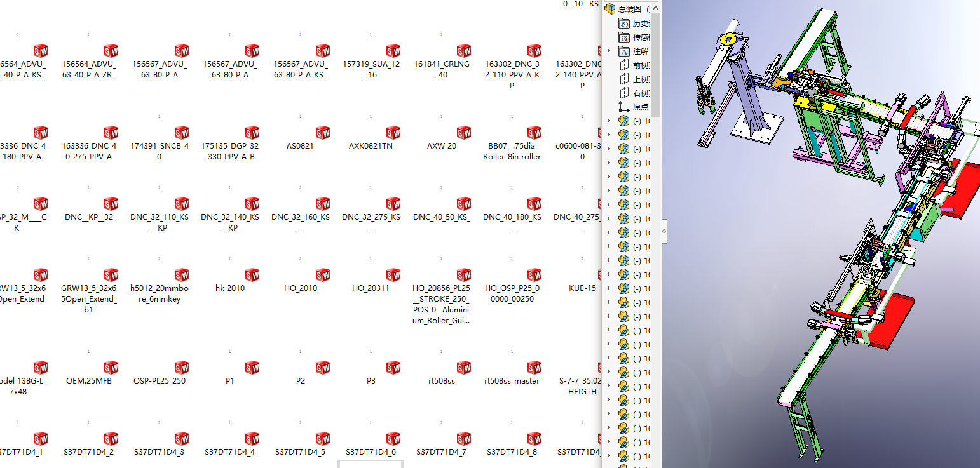Click the Right Plane (右视) tree item
Image resolution: width=980 pixels, height=468 pixels.
coord(639,93)
